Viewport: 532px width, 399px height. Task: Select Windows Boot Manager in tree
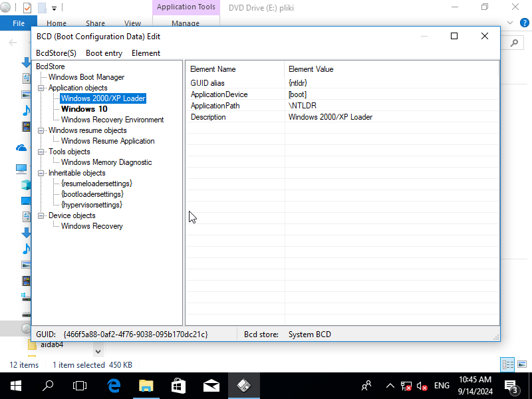[86, 77]
